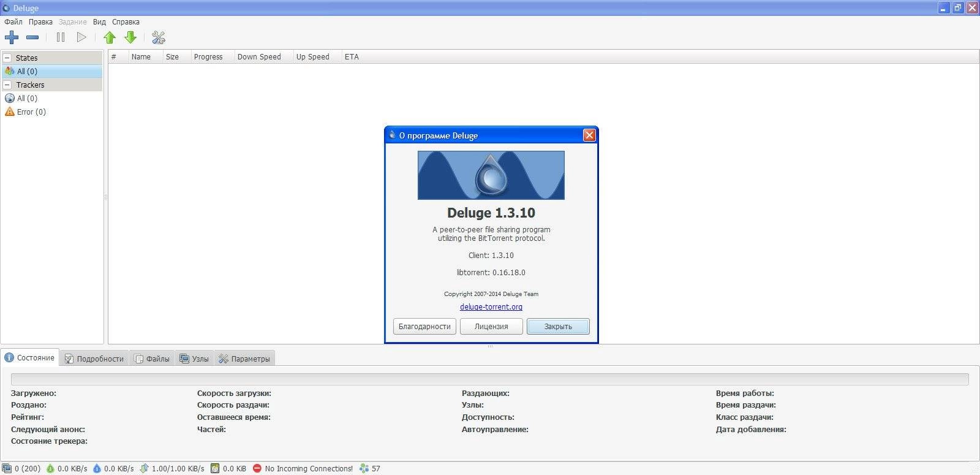The image size is (980, 475).
Task: Sort by the Up Speed column header
Action: coord(317,56)
